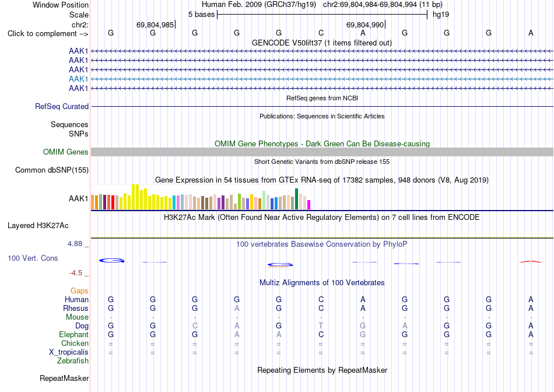Click the 'Chicken' species row label

75,343
